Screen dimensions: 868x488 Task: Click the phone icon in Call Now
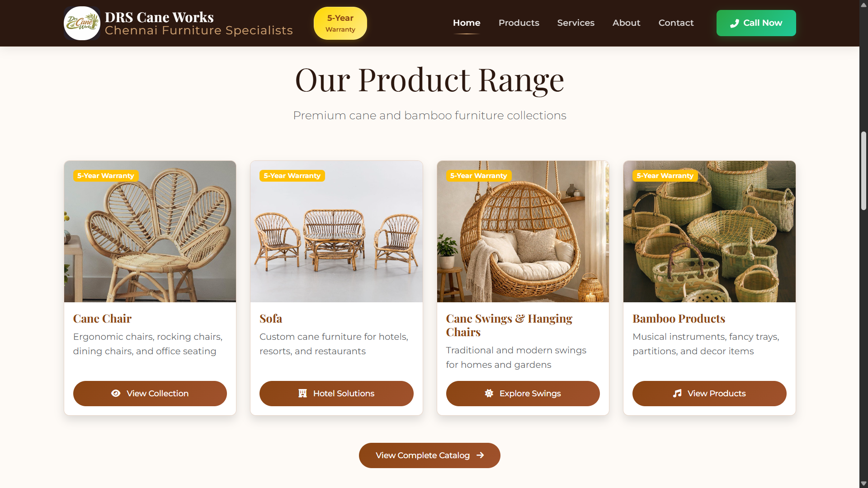[735, 23]
